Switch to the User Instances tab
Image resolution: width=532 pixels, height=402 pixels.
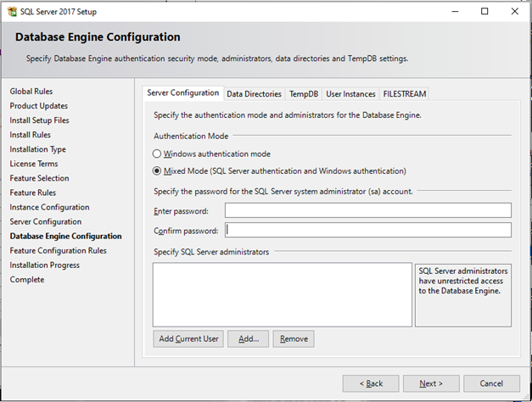click(x=350, y=94)
